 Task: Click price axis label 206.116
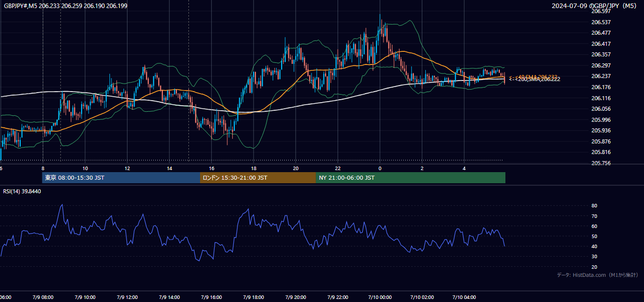pyautogui.click(x=601, y=98)
